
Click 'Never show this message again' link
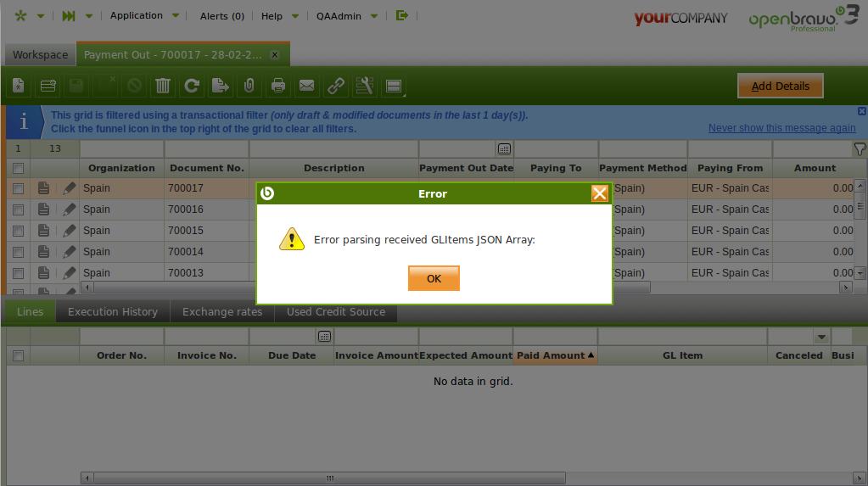781,128
